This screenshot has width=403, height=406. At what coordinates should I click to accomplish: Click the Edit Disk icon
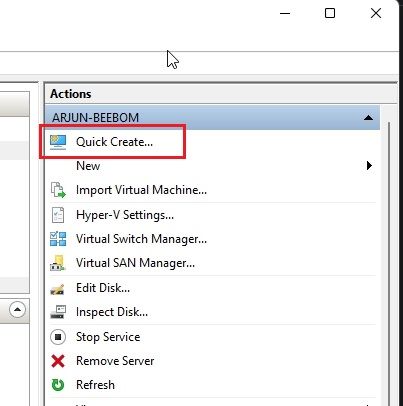tap(57, 288)
